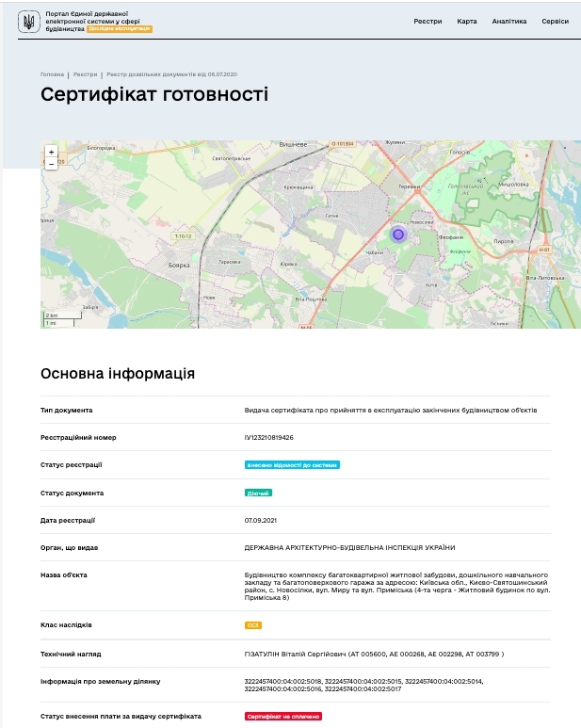This screenshot has width=581, height=728.
Task: Click the object name description starting Будівництво комплексу
Action: point(397,587)
